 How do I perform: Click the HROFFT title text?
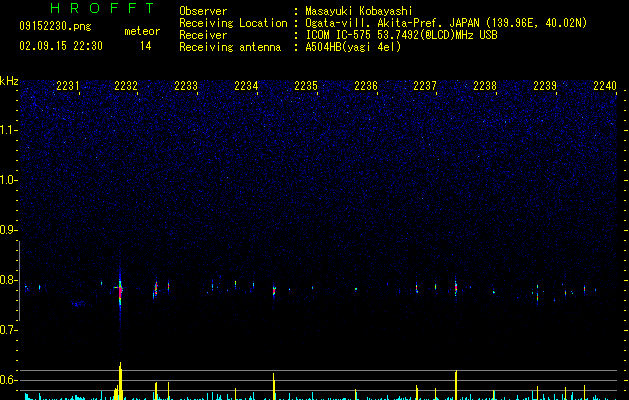pyautogui.click(x=103, y=8)
